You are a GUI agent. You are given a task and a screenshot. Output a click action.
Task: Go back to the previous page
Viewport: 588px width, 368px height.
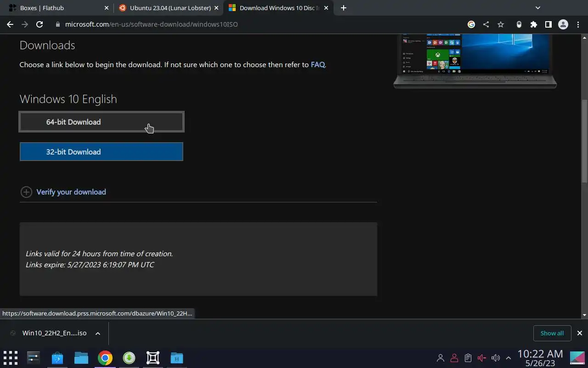coord(10,24)
